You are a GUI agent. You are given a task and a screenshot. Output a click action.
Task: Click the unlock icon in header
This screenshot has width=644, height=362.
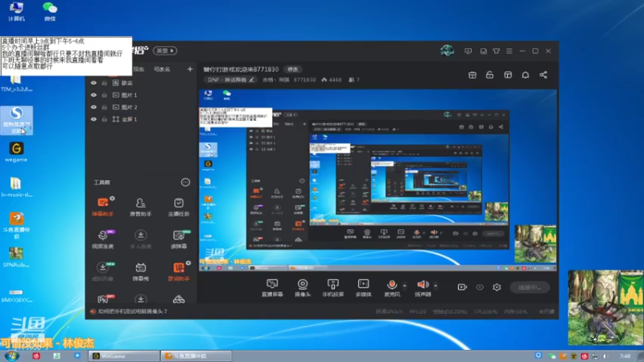coord(489,75)
